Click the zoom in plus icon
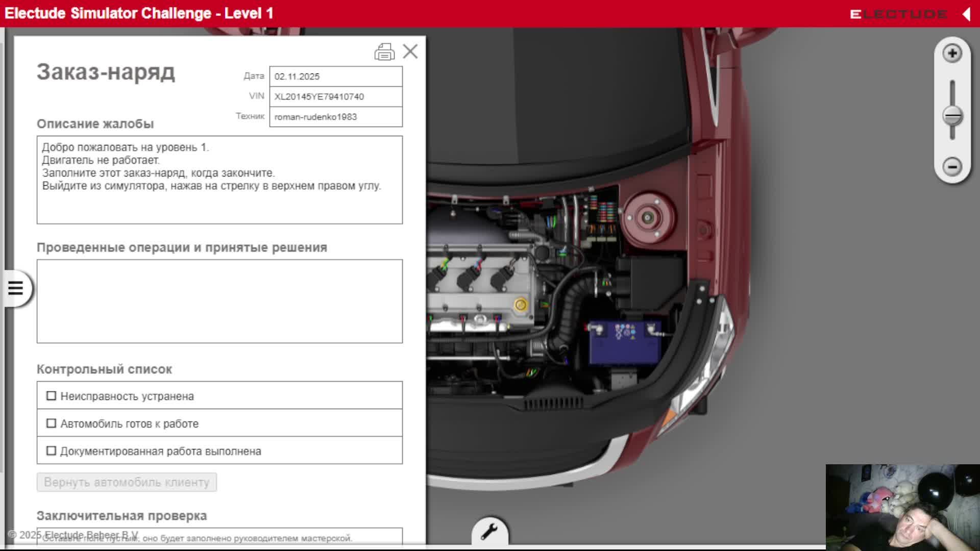Image resolution: width=980 pixels, height=551 pixels. tap(952, 54)
